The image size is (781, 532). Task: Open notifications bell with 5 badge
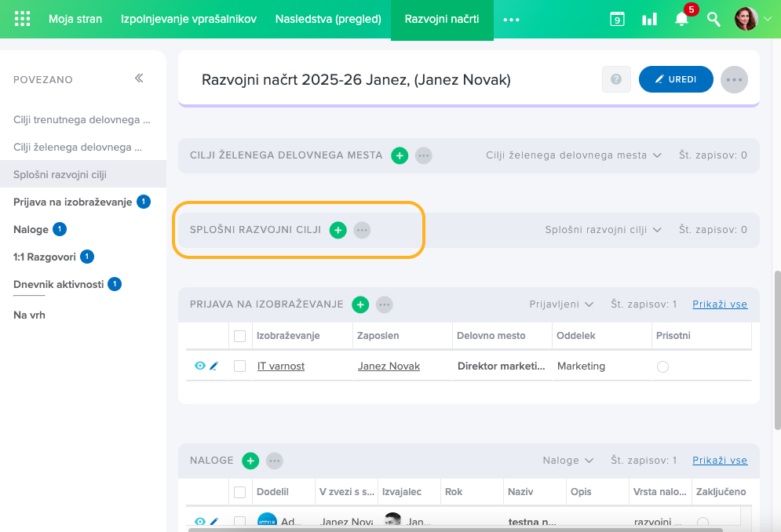coord(681,19)
